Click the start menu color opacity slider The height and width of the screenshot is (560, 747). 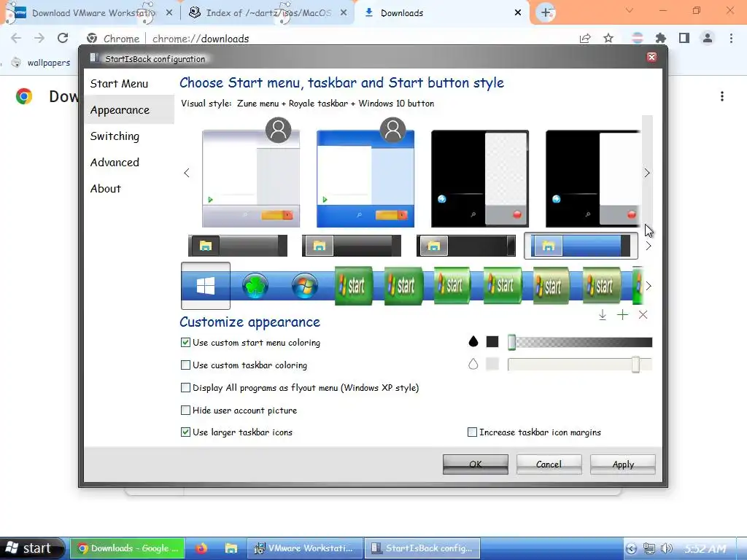(x=580, y=342)
